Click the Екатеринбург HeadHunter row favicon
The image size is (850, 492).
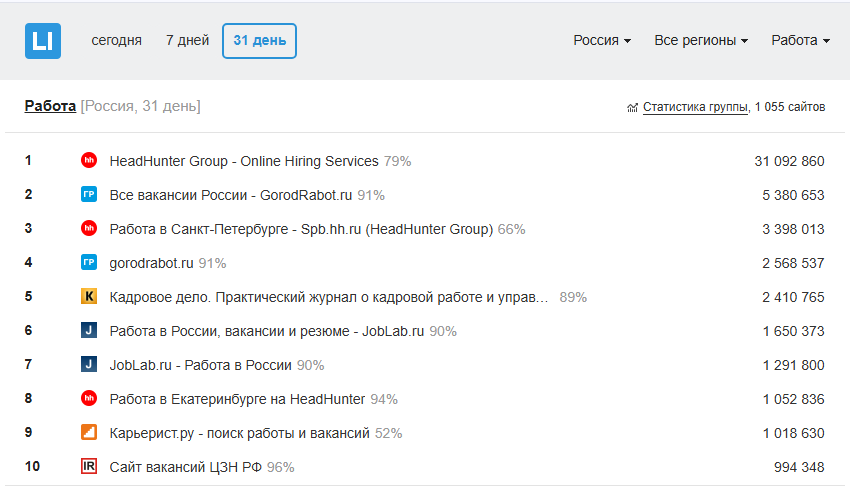pyautogui.click(x=89, y=398)
